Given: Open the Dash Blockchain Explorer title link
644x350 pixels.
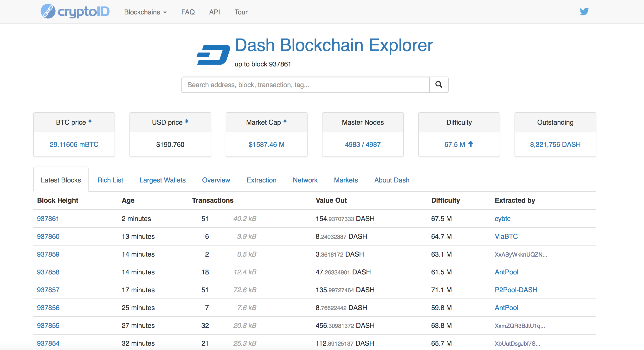Looking at the screenshot, I should pyautogui.click(x=334, y=45).
